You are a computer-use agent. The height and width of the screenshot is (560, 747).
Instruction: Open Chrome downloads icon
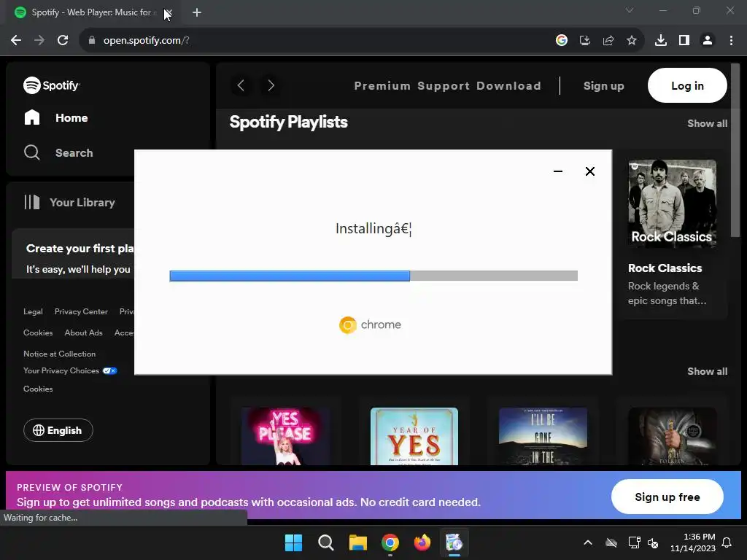pos(661,41)
